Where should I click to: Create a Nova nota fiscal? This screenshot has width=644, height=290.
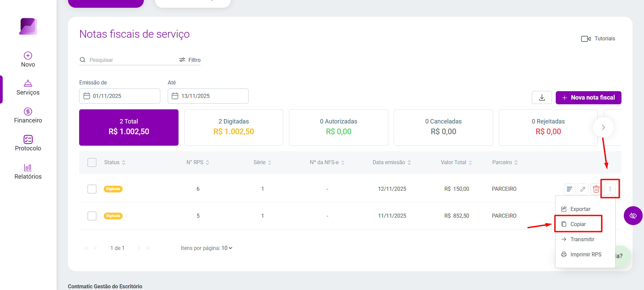tap(588, 98)
